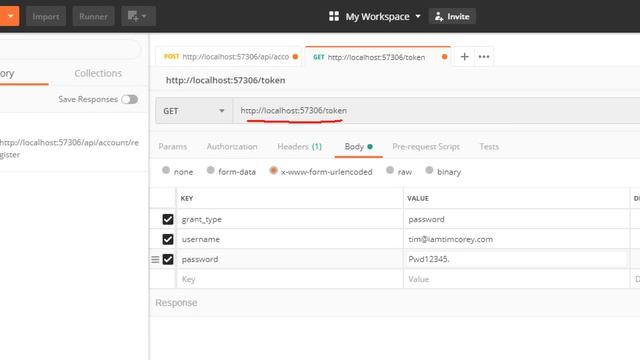640x360 pixels.
Task: Click the Invite button
Action: (x=452, y=16)
